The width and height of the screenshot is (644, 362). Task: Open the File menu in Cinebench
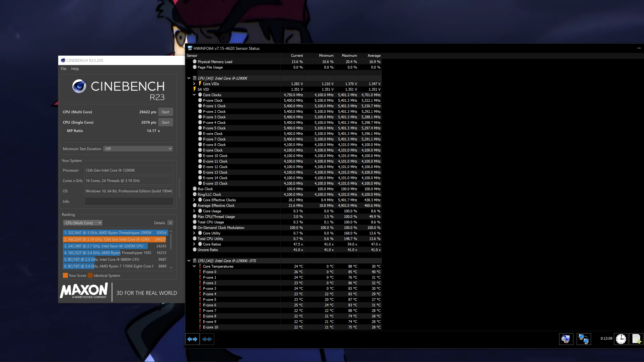click(64, 69)
